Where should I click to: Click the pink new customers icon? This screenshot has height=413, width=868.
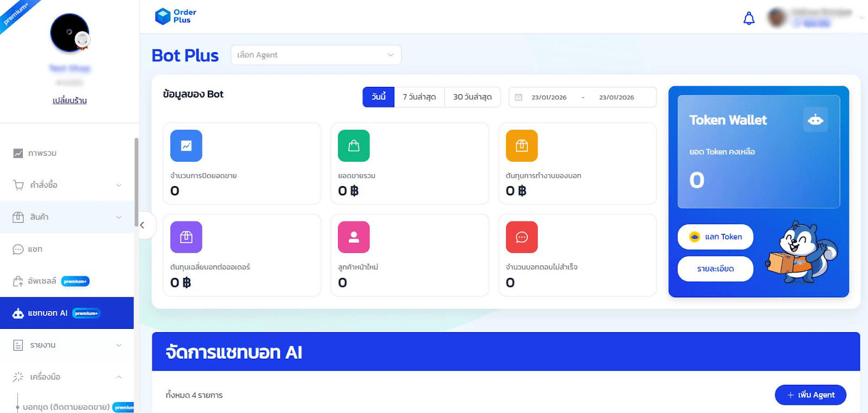pos(354,237)
